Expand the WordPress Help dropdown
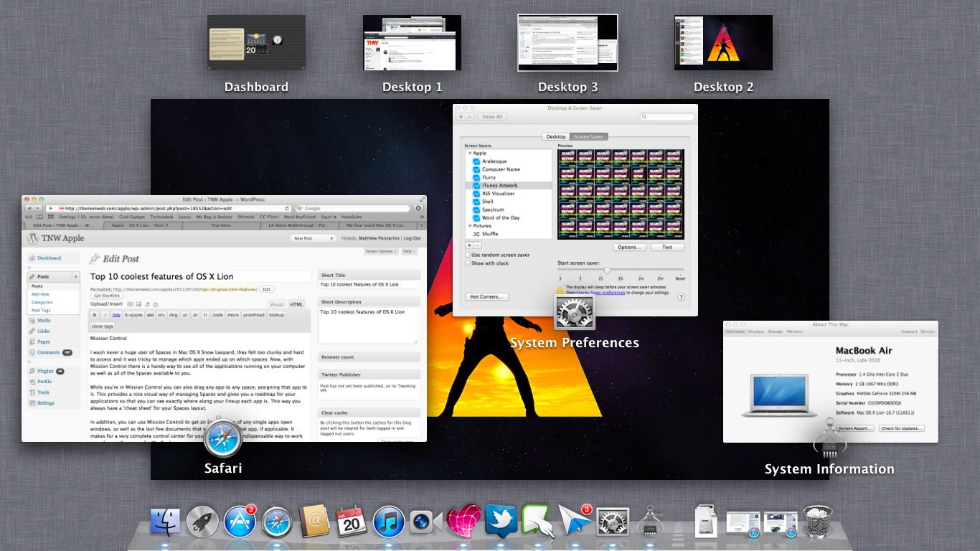980x551 pixels. pos(408,251)
